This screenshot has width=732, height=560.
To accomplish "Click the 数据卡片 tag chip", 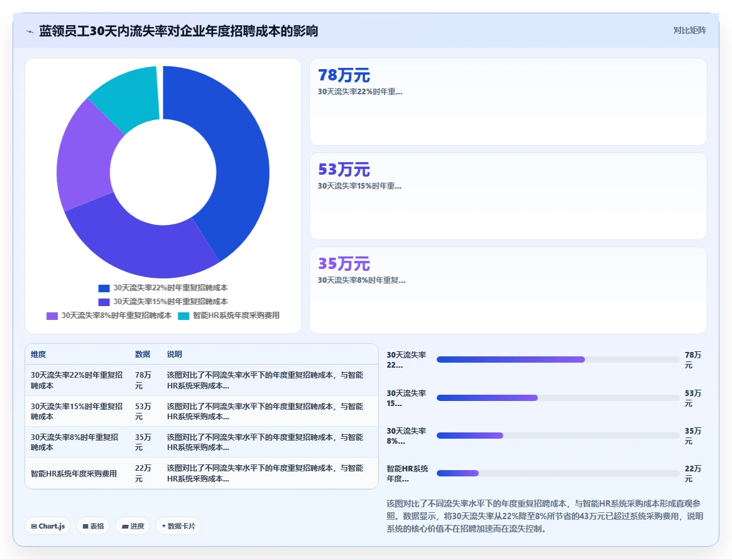I will 178,526.
